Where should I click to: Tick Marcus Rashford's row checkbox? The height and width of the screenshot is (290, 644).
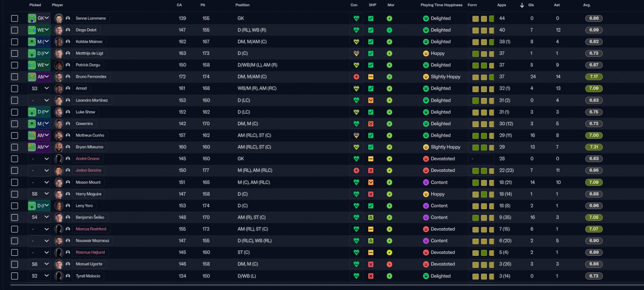(x=15, y=229)
